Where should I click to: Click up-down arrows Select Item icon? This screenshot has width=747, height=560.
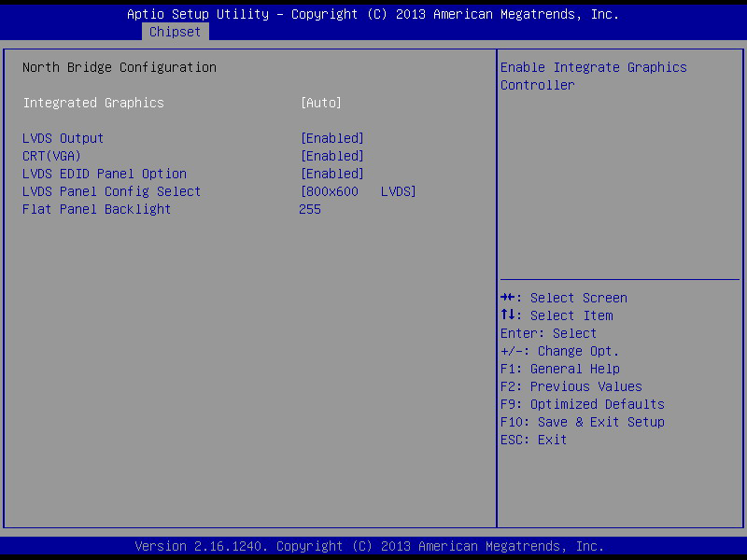coord(508,315)
